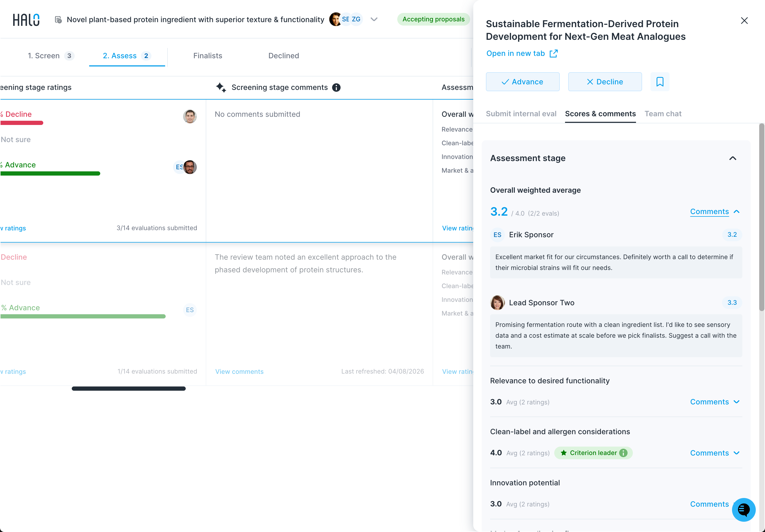
Task: Select the 2. Assess tab
Action: [x=127, y=56]
